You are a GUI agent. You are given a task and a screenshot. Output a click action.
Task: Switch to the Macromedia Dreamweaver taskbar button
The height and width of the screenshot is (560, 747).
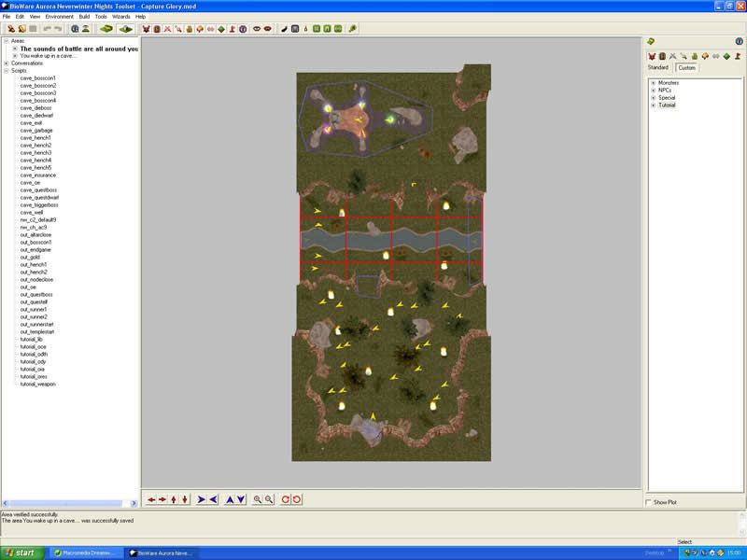pos(86,553)
